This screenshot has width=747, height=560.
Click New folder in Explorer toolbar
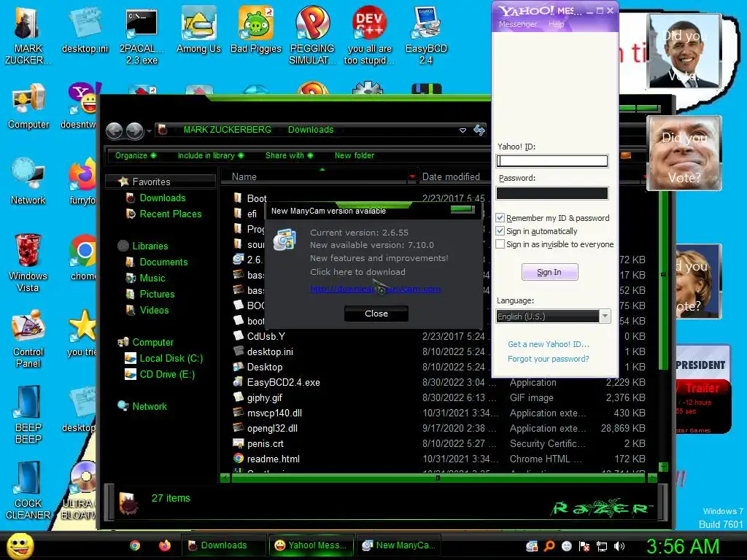pyautogui.click(x=355, y=156)
